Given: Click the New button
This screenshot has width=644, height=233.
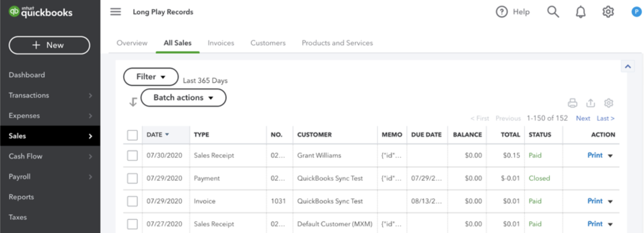Looking at the screenshot, I should (49, 45).
